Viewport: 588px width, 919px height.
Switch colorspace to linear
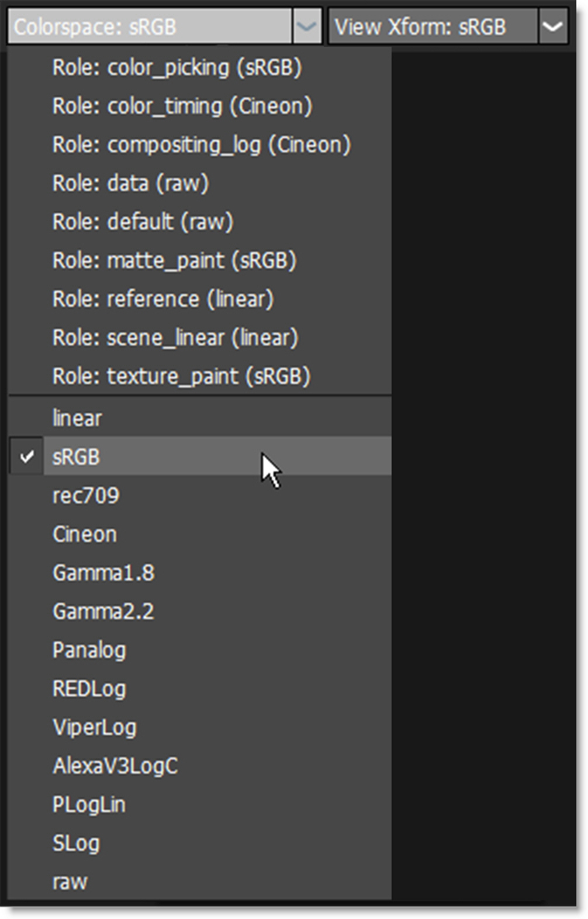tap(77, 419)
